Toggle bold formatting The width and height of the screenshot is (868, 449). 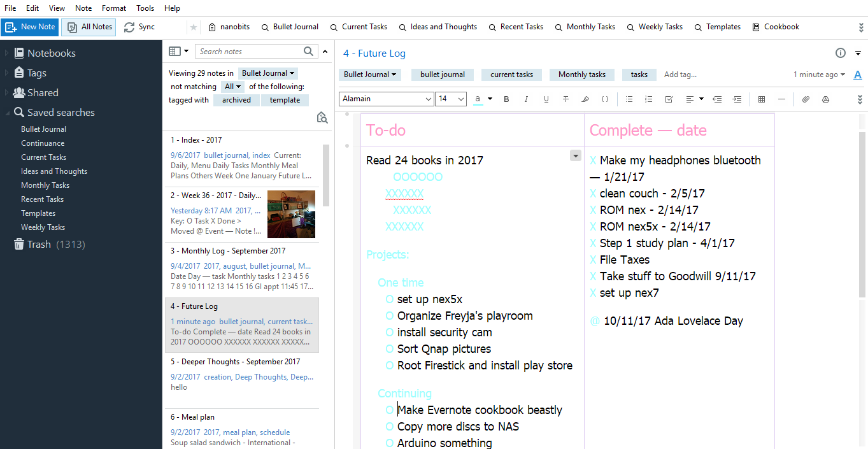coord(507,99)
